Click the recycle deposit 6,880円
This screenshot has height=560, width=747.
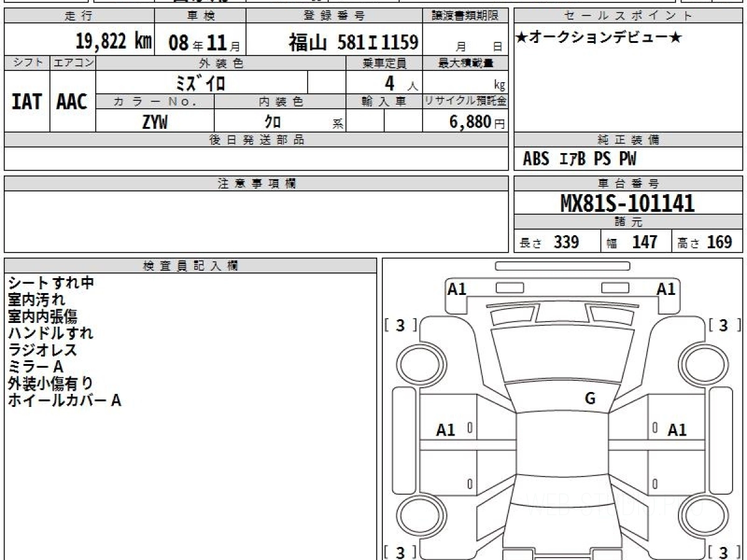[x=477, y=122]
